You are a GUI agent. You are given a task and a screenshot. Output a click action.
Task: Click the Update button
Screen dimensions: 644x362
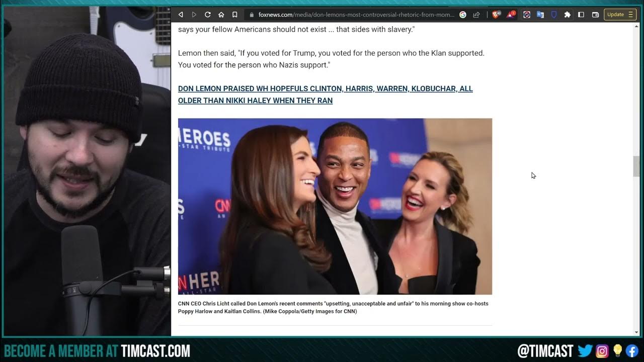pos(615,15)
